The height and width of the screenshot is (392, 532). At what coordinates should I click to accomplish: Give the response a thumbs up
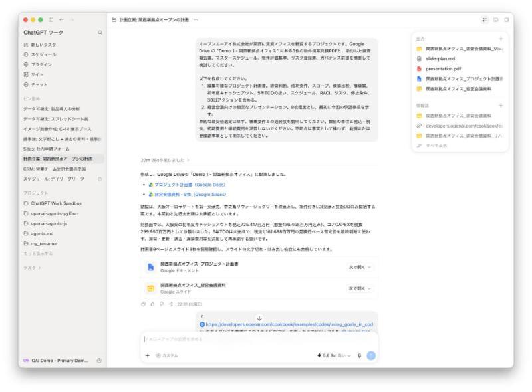click(152, 304)
